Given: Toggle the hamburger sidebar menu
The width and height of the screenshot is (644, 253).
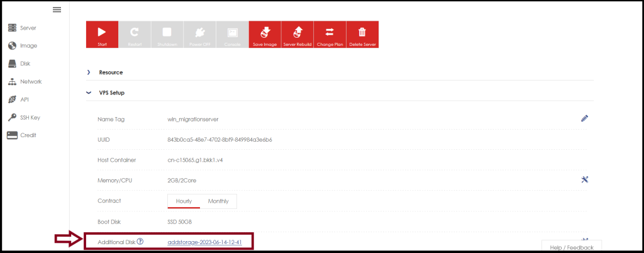Looking at the screenshot, I should [x=57, y=10].
